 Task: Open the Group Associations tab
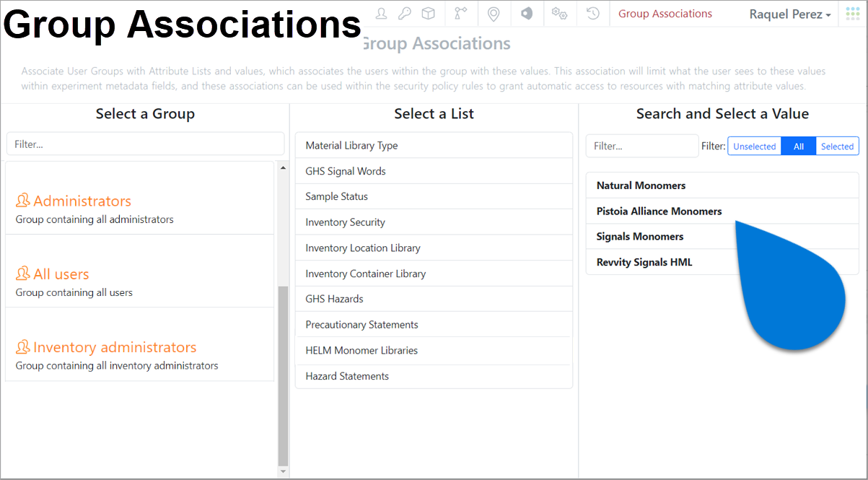pyautogui.click(x=665, y=14)
